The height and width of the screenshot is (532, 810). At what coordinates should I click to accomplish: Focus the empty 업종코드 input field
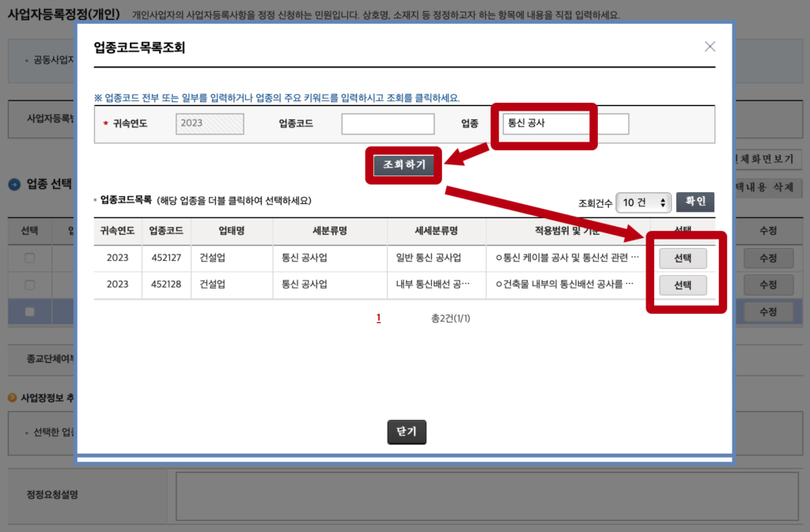pos(388,124)
